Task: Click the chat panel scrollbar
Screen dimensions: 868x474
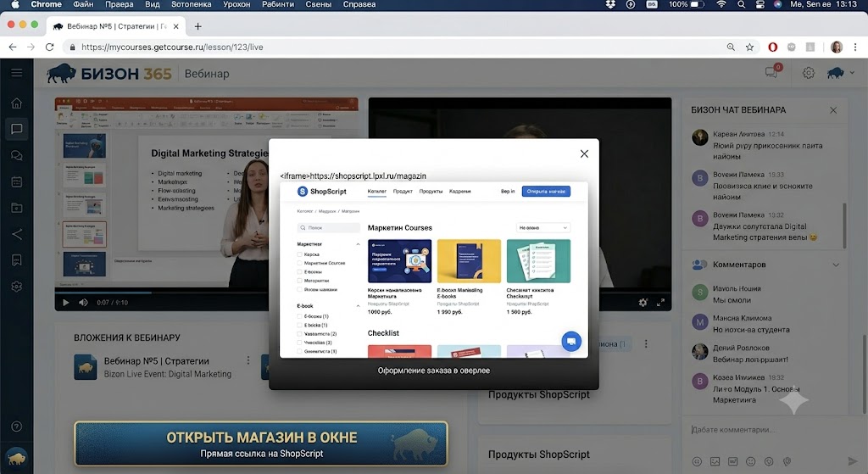Action: [844, 226]
